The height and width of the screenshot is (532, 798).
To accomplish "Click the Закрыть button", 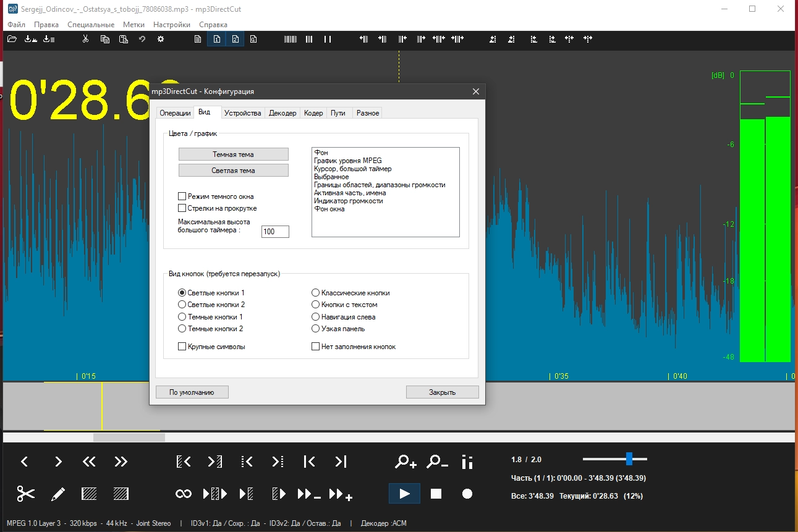I will point(442,392).
